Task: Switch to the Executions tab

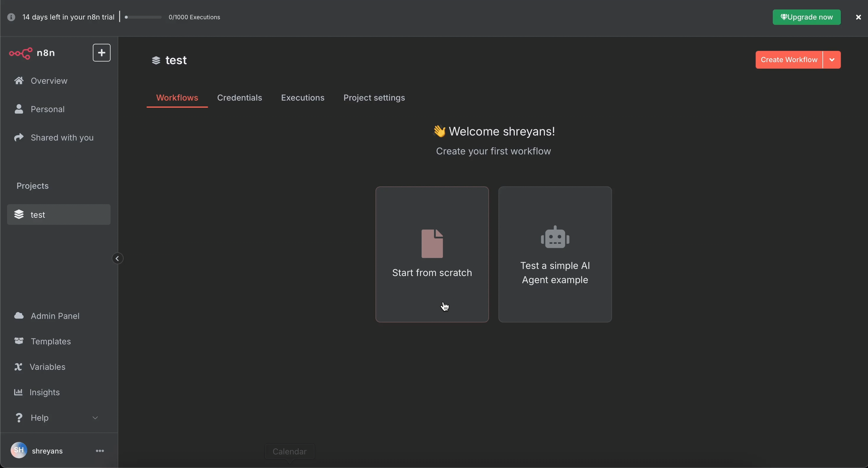Action: (302, 98)
